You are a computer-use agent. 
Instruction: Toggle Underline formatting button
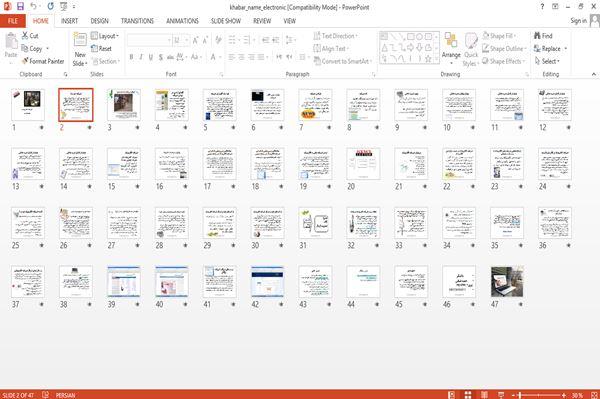(150, 57)
